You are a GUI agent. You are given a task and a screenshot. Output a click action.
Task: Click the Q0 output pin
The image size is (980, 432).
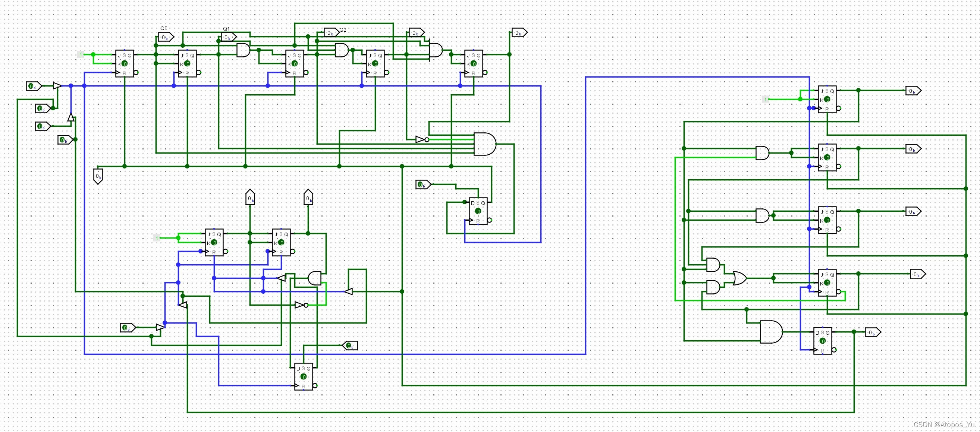pyautogui.click(x=166, y=37)
